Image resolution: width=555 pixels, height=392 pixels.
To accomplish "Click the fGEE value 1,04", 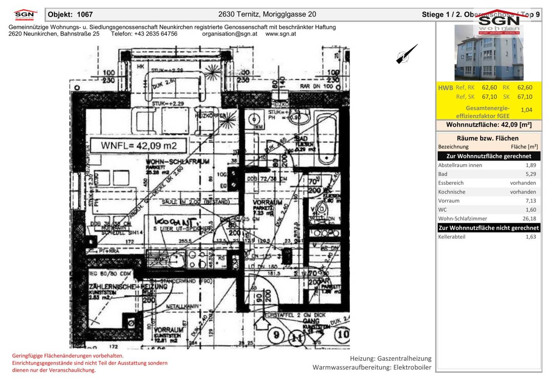I will click(x=526, y=110).
